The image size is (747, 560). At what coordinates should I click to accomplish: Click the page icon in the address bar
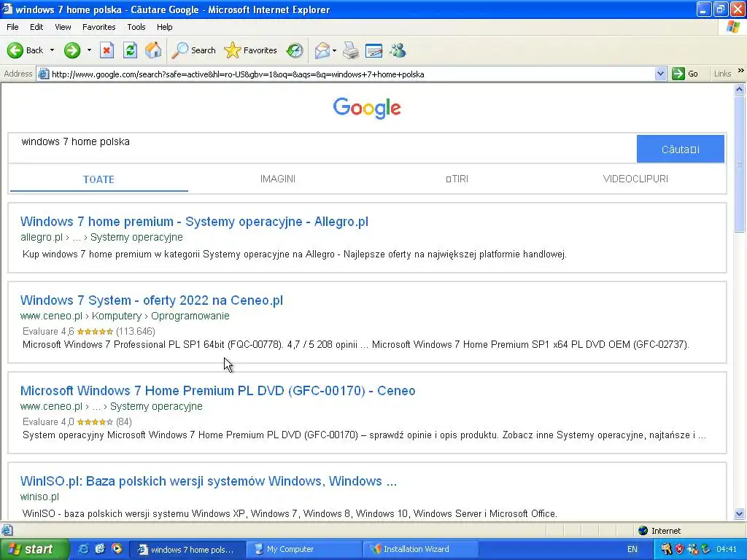[43, 74]
